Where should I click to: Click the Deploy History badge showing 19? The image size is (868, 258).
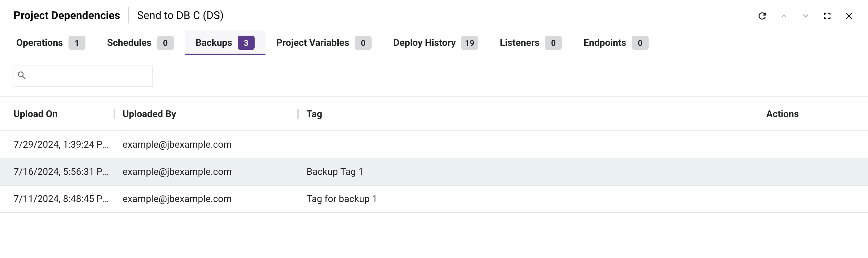click(469, 43)
